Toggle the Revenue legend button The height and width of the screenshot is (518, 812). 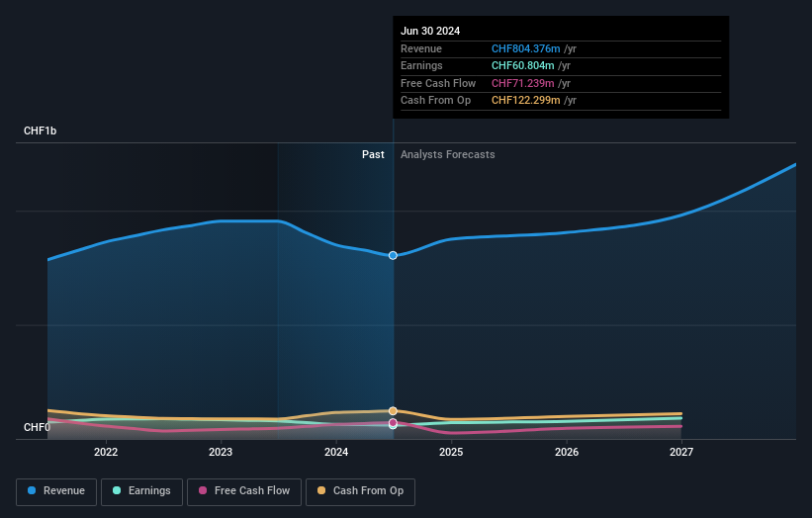pyautogui.click(x=56, y=491)
